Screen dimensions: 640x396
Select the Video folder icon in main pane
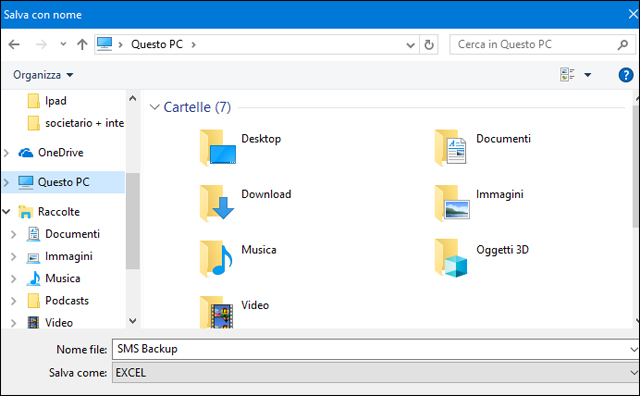pos(216,312)
